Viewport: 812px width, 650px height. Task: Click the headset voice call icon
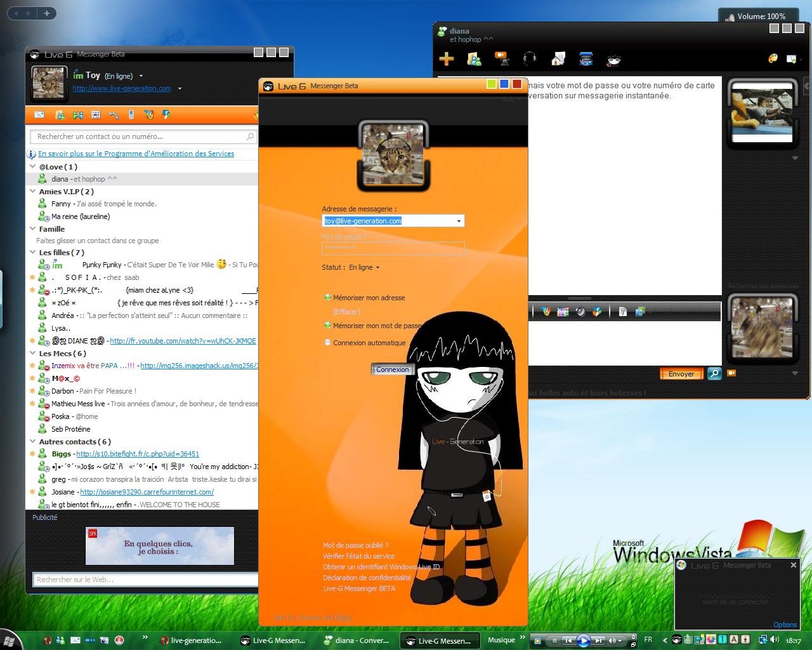[530, 59]
